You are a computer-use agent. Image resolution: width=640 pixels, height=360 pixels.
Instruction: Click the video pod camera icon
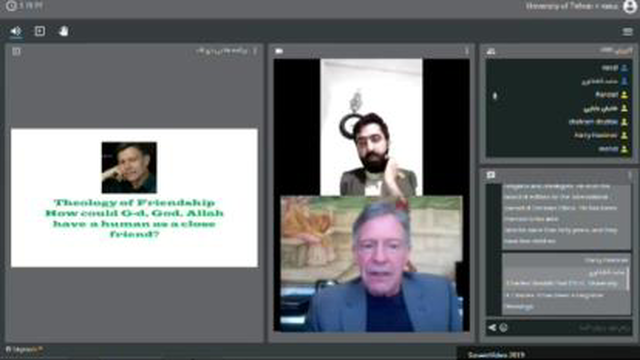coord(279,51)
